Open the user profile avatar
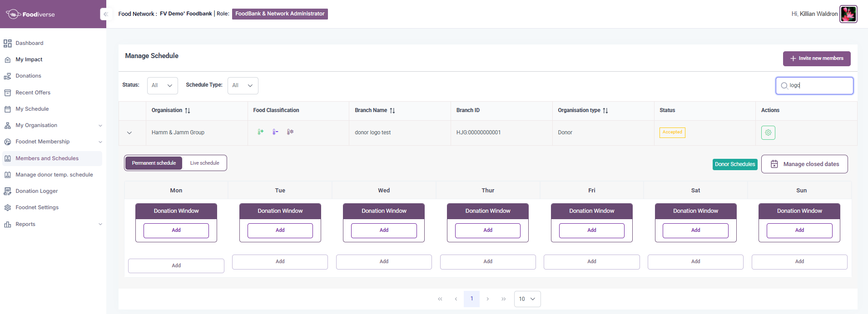This screenshot has height=314, width=868. [848, 14]
